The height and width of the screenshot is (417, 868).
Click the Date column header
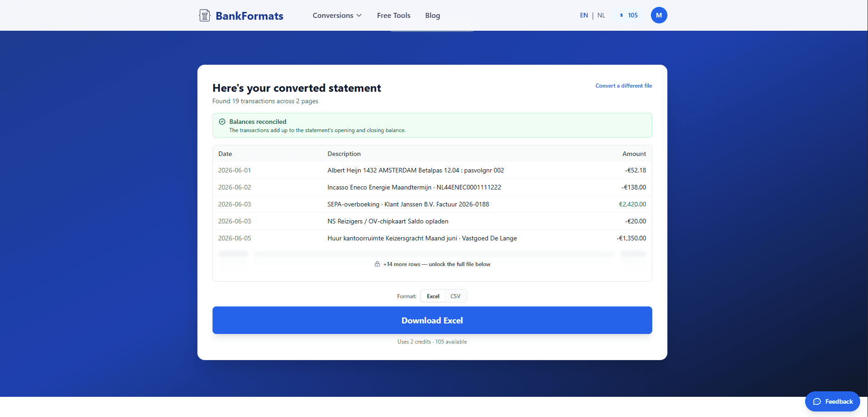[225, 154]
